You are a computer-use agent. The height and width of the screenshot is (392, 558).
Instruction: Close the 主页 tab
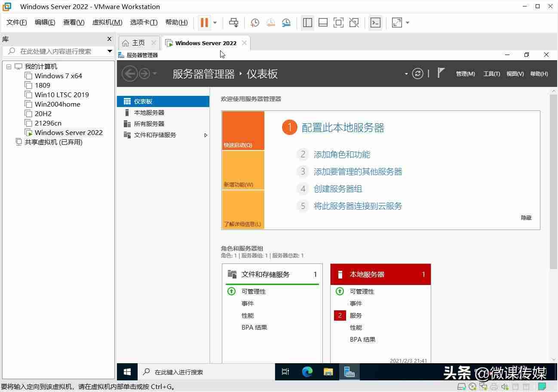[x=153, y=43]
